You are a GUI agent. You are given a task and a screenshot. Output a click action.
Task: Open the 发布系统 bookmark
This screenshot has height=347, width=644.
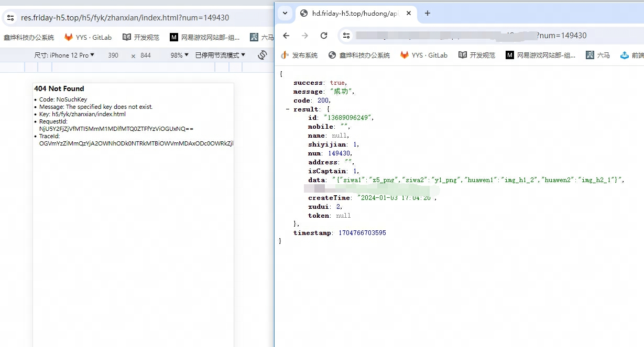pos(299,55)
